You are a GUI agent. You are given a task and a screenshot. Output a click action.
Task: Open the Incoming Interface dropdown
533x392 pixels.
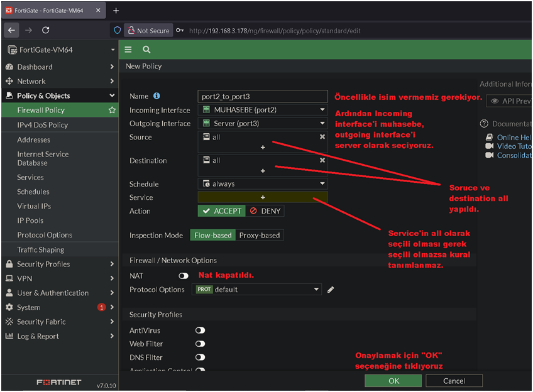[263, 110]
